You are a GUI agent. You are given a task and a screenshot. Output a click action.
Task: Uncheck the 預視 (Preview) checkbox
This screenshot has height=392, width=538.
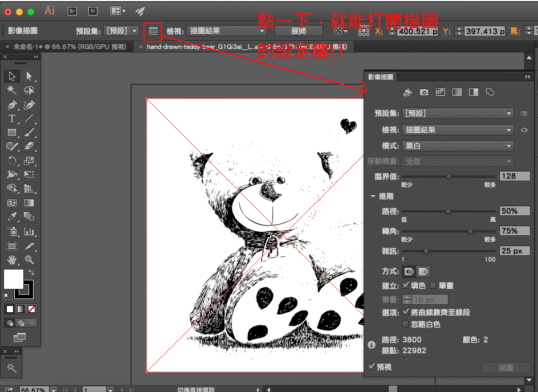click(372, 367)
